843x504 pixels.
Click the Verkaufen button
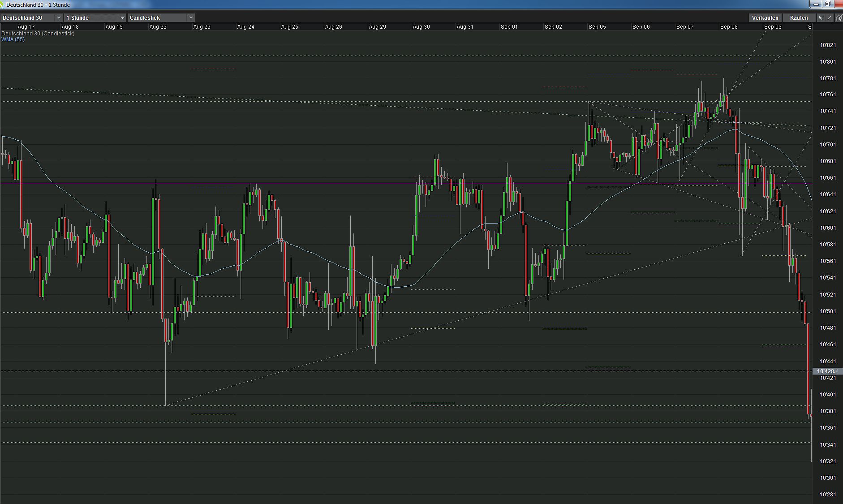(x=765, y=17)
